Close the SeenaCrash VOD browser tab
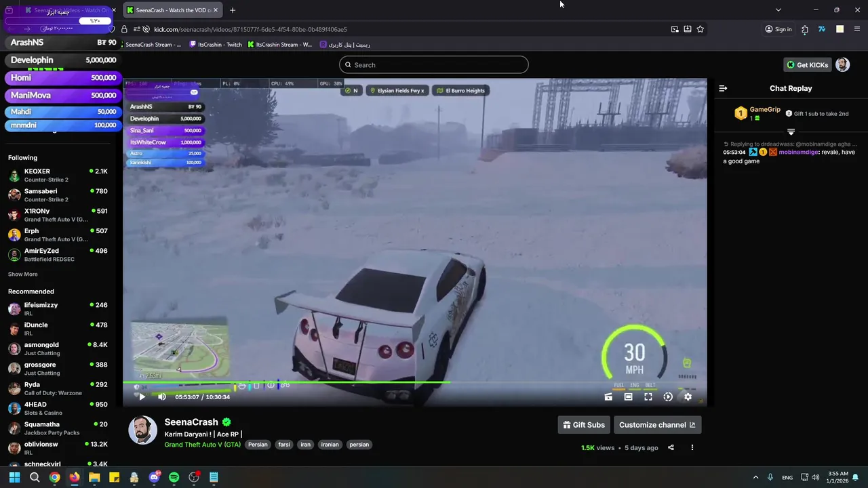The width and height of the screenshot is (868, 488). (x=216, y=10)
